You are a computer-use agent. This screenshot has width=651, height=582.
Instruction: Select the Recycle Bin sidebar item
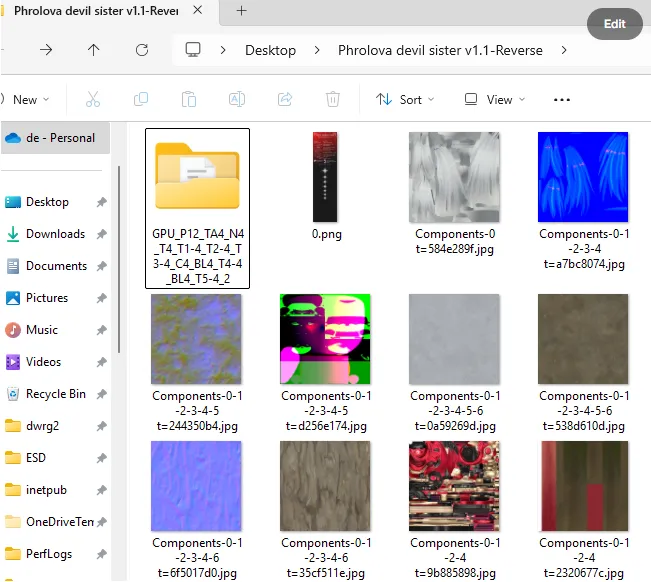pyautogui.click(x=55, y=394)
